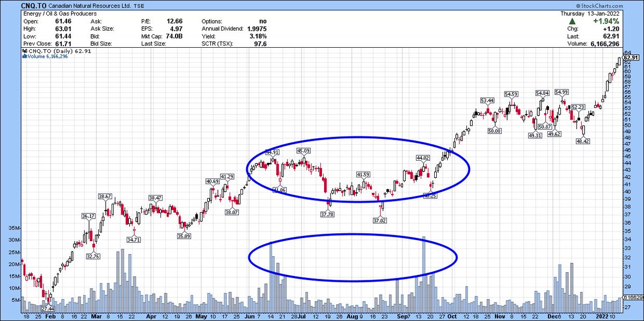
Task: Click the 37.78 trough price label
Action: 327,214
